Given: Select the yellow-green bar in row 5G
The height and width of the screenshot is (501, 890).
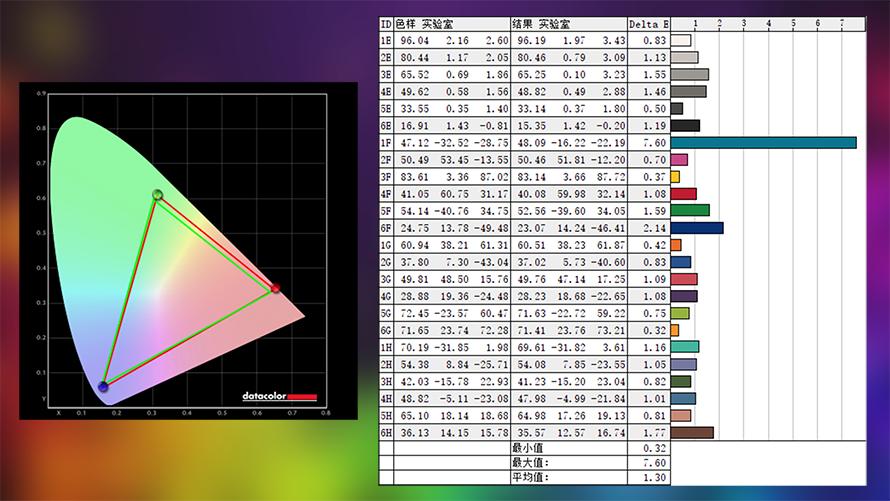Looking at the screenshot, I should (680, 313).
